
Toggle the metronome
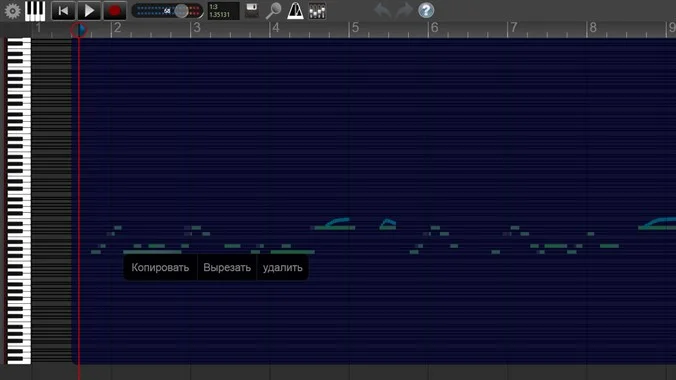coord(295,11)
